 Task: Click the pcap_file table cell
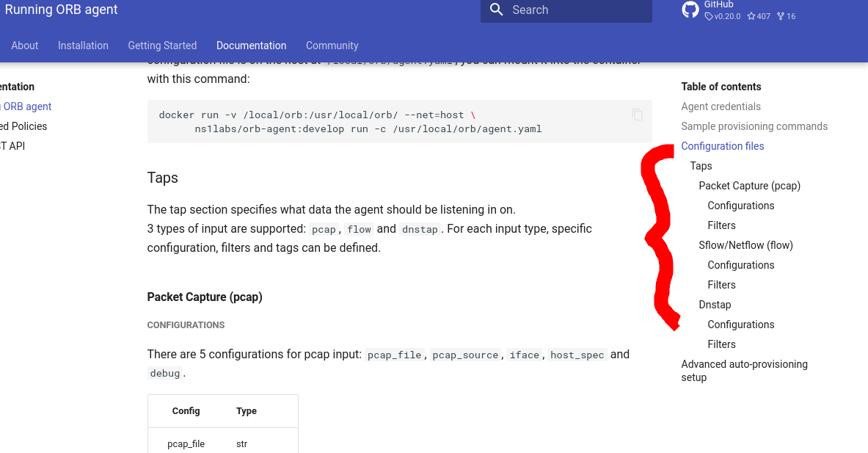(x=186, y=444)
